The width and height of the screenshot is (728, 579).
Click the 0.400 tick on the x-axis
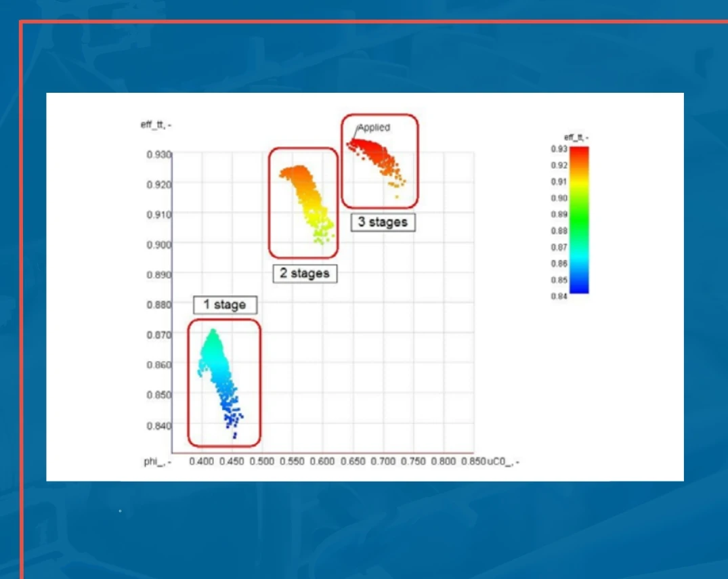tap(202, 460)
